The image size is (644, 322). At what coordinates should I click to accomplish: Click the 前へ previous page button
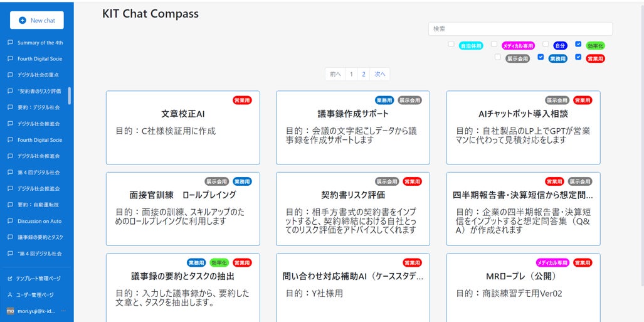pyautogui.click(x=335, y=74)
